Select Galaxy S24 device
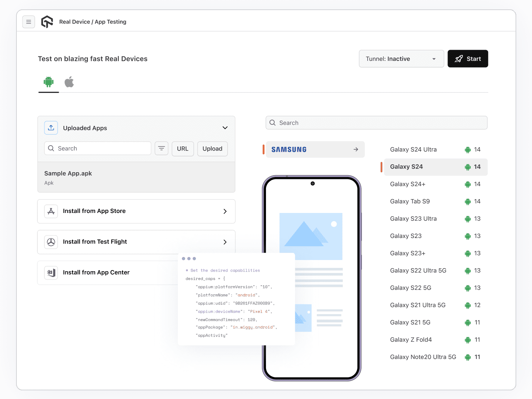 coord(436,167)
